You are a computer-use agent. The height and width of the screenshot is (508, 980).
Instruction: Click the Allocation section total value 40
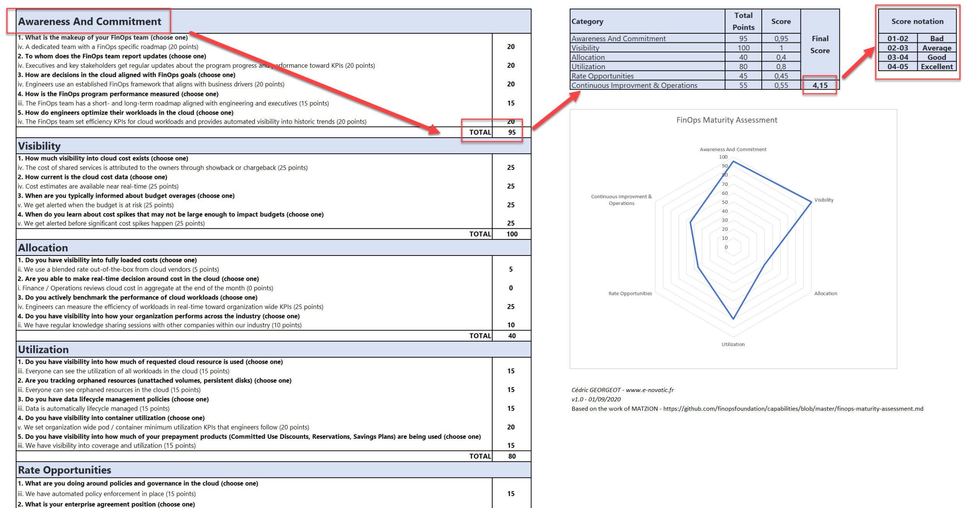click(x=512, y=335)
